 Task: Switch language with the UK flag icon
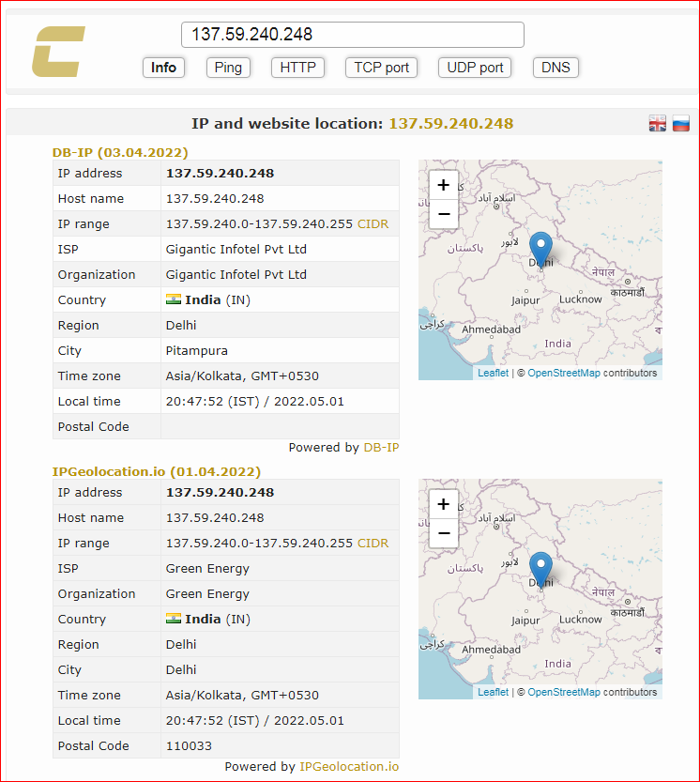657,123
